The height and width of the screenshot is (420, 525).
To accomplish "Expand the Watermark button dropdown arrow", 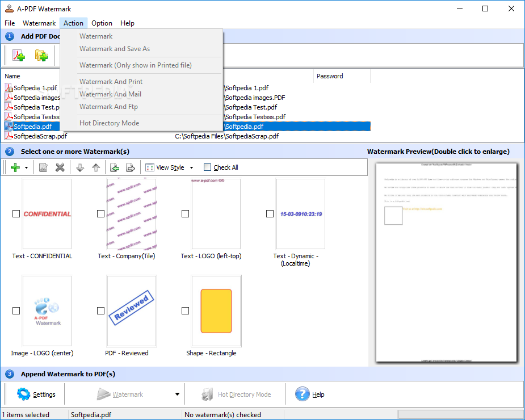I will (x=177, y=394).
